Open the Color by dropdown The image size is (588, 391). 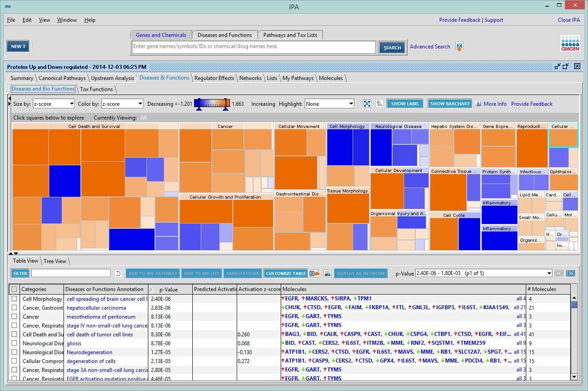[122, 104]
